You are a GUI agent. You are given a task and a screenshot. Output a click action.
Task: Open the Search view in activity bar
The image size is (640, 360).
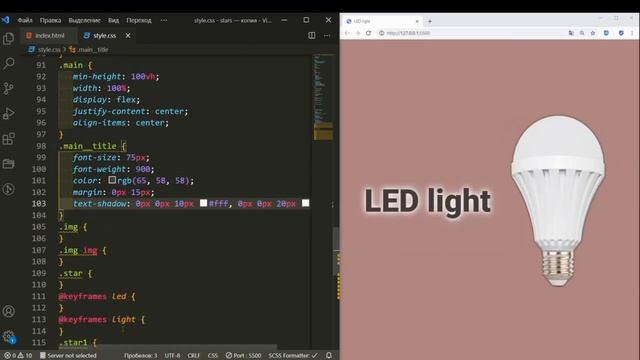pyautogui.click(x=8, y=63)
